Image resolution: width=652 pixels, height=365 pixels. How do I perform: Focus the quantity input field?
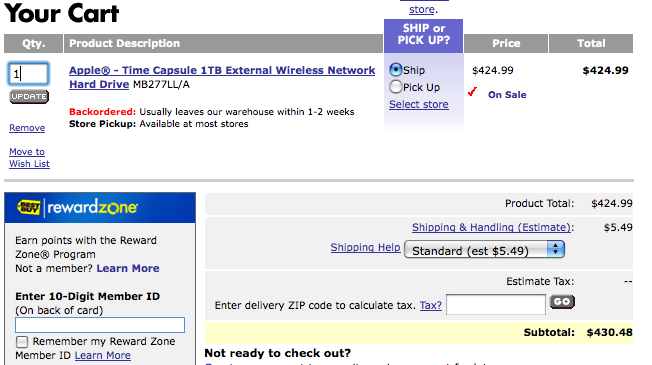tap(29, 74)
